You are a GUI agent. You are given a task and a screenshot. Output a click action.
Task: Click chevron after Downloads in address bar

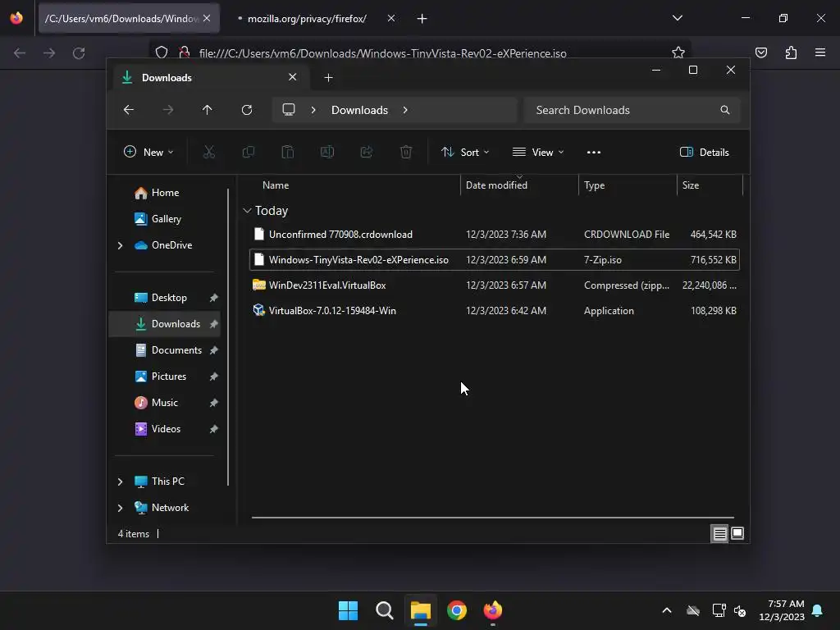point(405,110)
